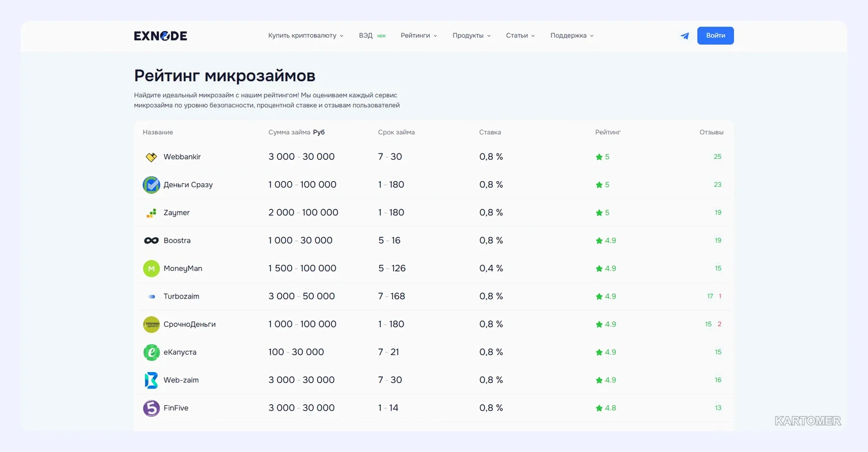Click the FinFive purple 5 logo

point(151,408)
